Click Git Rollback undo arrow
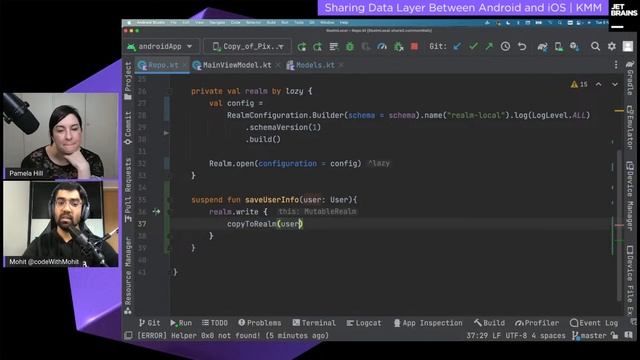Viewport: 640px width, 360px height. click(522, 47)
